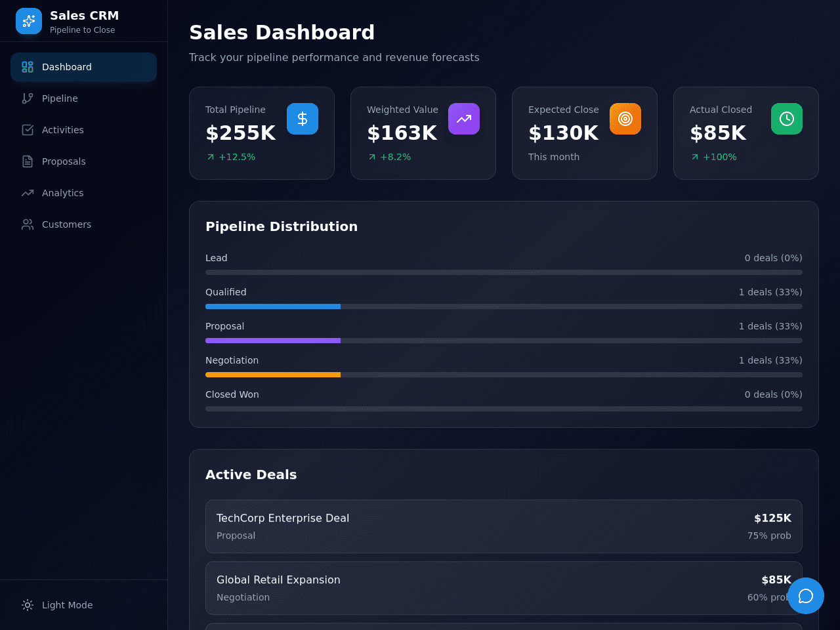Click the up arrow beside +12.5%
840x630 pixels.
[x=211, y=157]
